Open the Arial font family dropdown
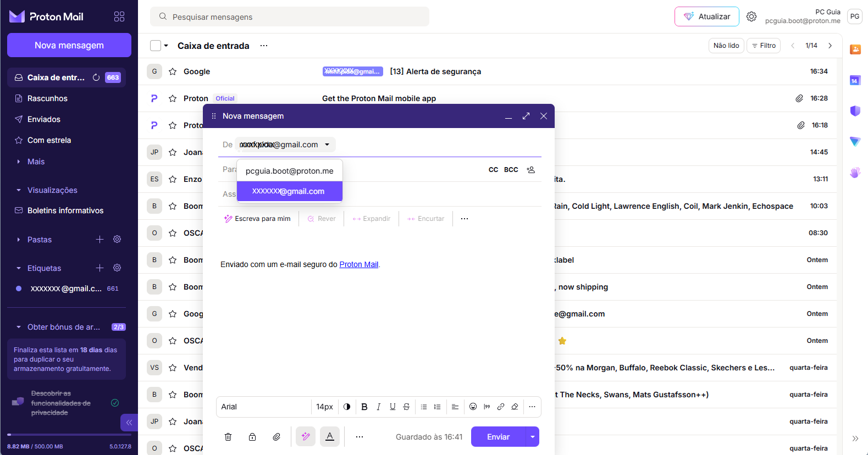 [264, 407]
